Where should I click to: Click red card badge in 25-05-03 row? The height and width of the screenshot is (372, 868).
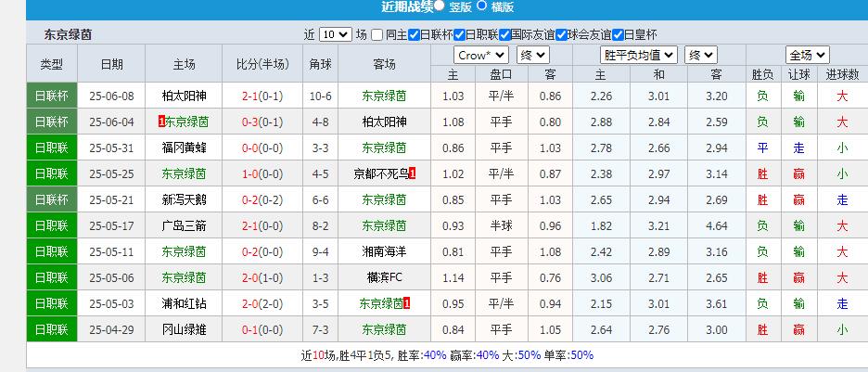pyautogui.click(x=407, y=303)
